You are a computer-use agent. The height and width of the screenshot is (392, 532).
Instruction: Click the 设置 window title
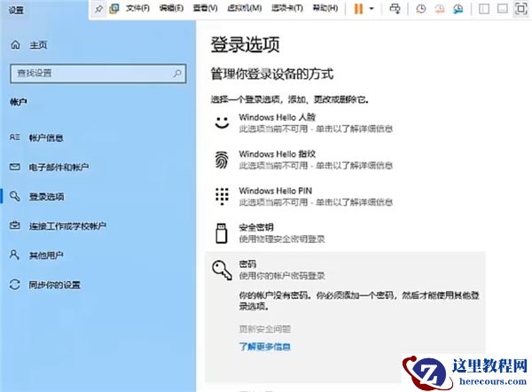pyautogui.click(x=16, y=10)
